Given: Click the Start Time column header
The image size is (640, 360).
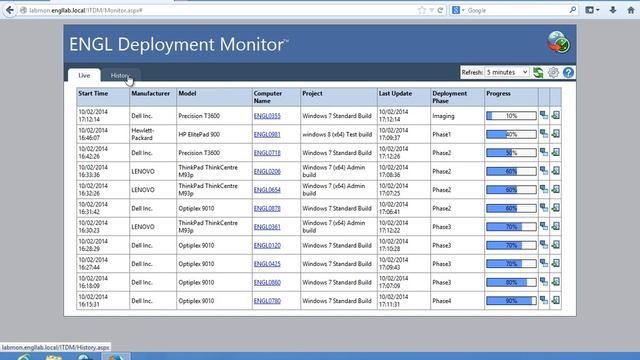Looking at the screenshot, I should (x=103, y=97).
